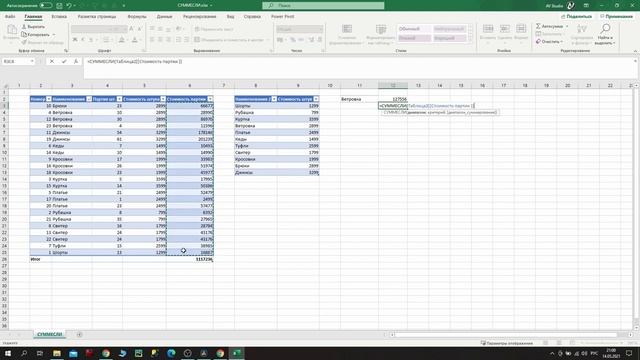Open the Формулы tab

point(137,16)
